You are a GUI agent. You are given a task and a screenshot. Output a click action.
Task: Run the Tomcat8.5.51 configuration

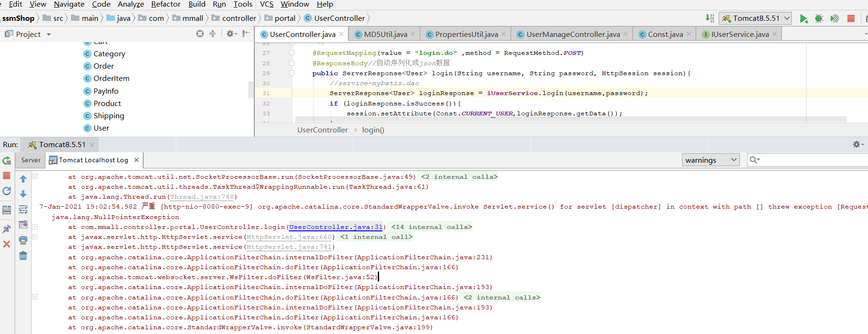click(x=803, y=18)
